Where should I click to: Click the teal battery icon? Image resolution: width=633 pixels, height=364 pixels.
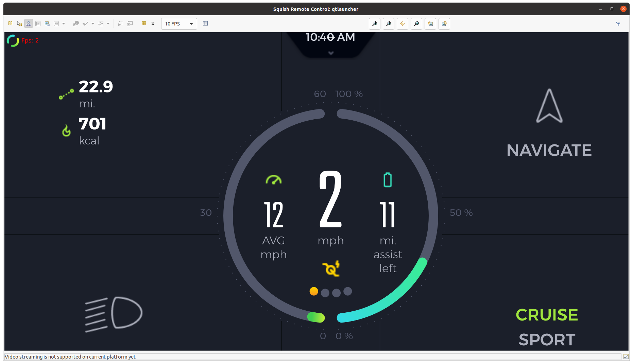click(388, 180)
